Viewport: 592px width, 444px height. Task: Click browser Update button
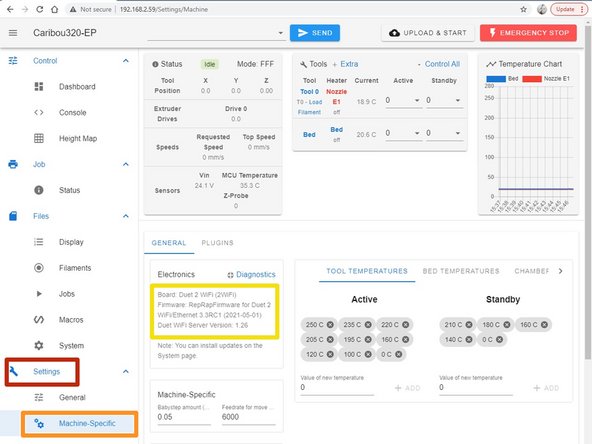(568, 9)
